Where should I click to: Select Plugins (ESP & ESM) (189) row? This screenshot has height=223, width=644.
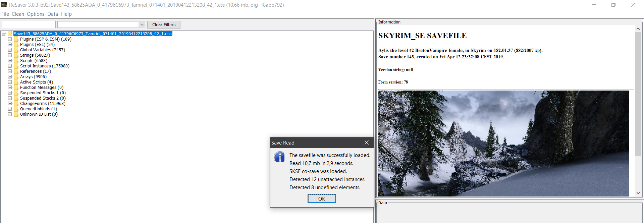pos(46,39)
